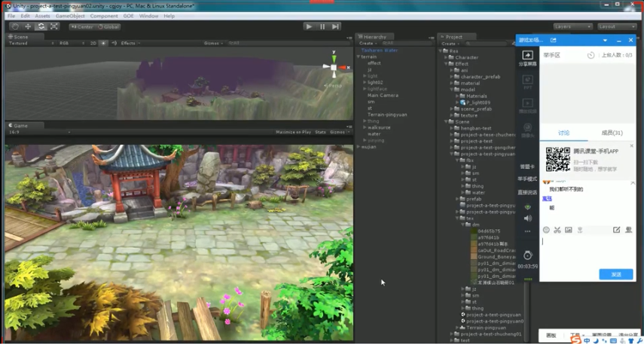Select Main Camera in Hierarchy
This screenshot has height=361, width=644.
pyautogui.click(x=383, y=96)
